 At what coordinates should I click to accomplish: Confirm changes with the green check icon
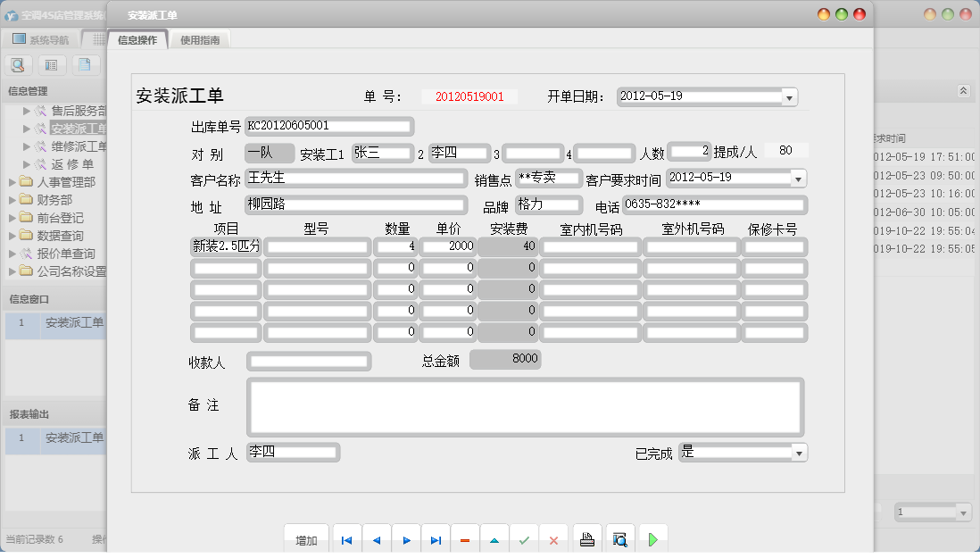click(523, 538)
